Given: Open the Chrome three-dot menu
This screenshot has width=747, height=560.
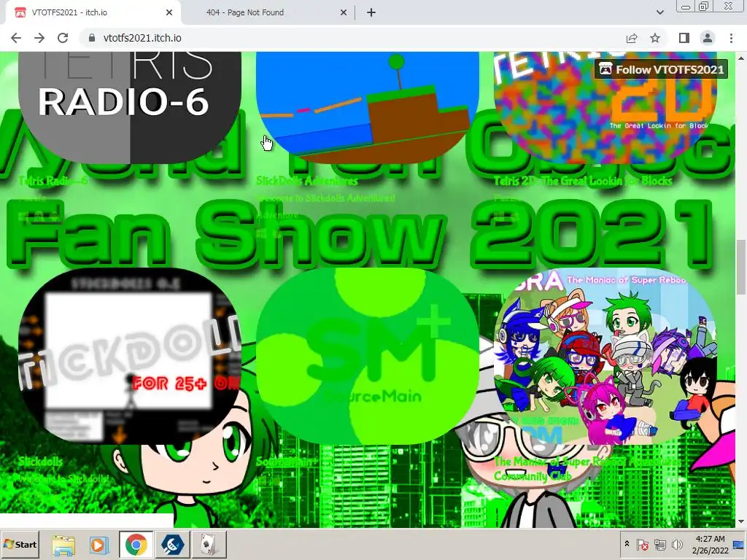Looking at the screenshot, I should tap(731, 38).
